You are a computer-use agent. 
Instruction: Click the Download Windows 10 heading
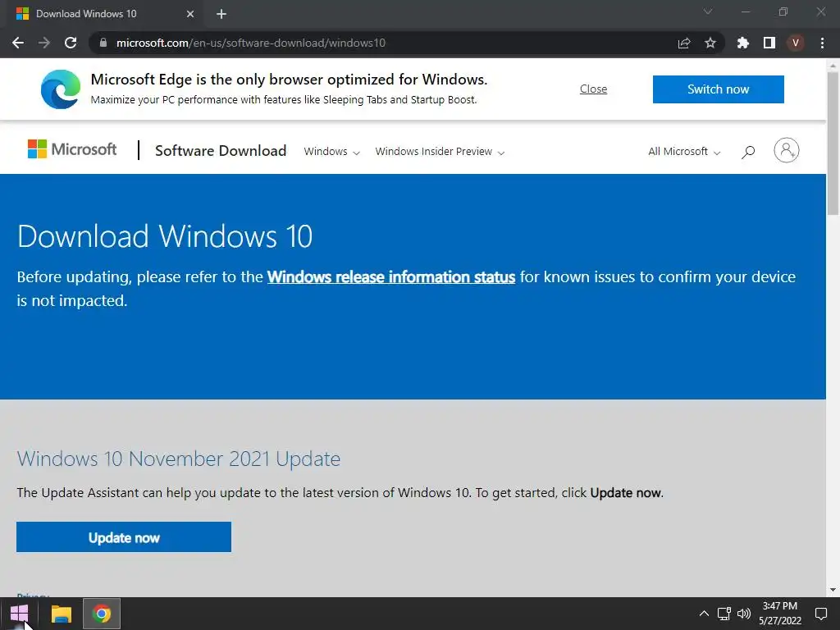(x=165, y=236)
